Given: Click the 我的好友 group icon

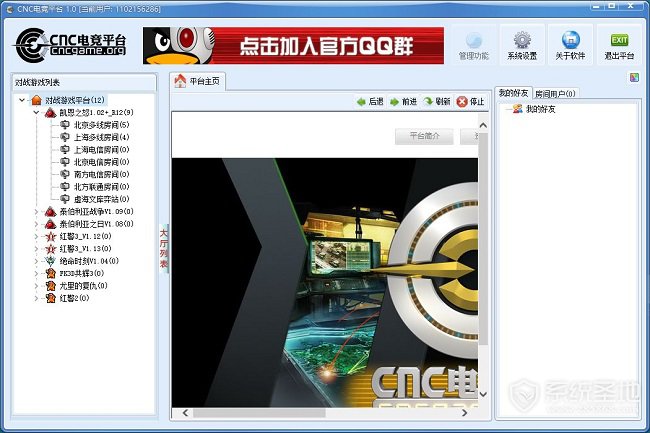Looking at the screenshot, I should coord(517,109).
